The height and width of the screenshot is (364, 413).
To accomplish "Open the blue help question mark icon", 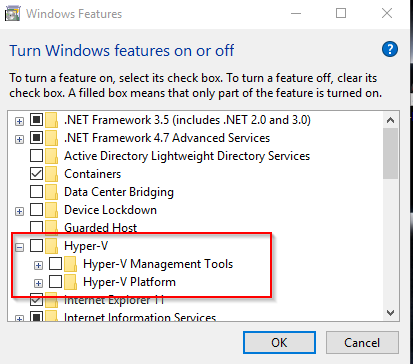I will (x=390, y=49).
